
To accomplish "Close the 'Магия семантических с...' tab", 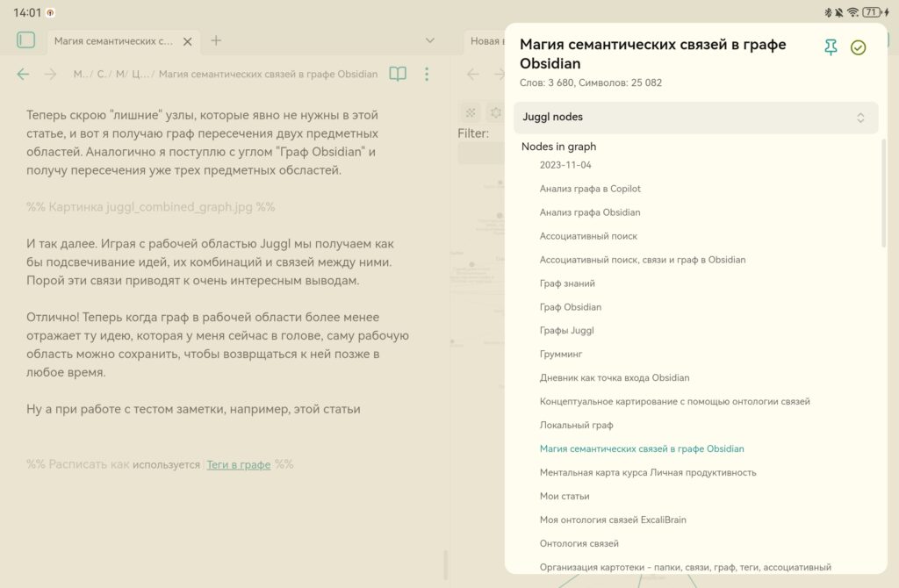I will pos(187,40).
